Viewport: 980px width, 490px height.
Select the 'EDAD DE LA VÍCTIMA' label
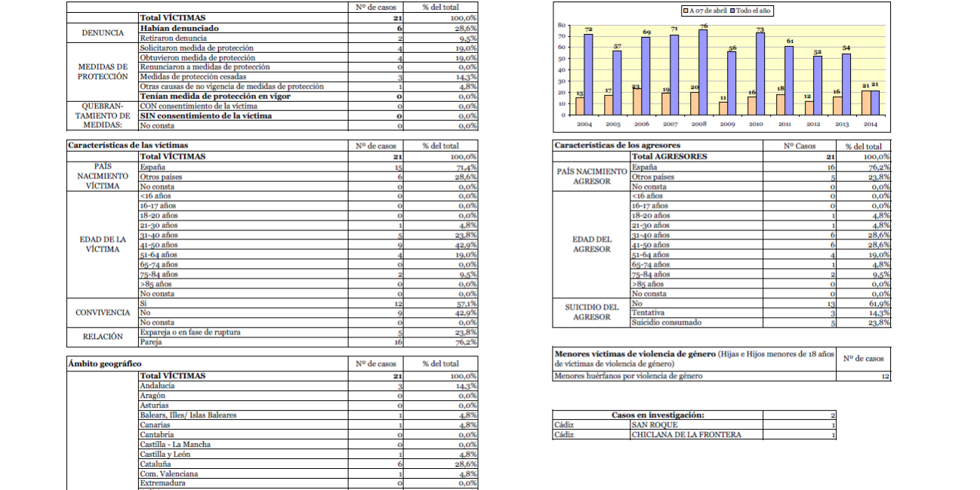pos(102,245)
